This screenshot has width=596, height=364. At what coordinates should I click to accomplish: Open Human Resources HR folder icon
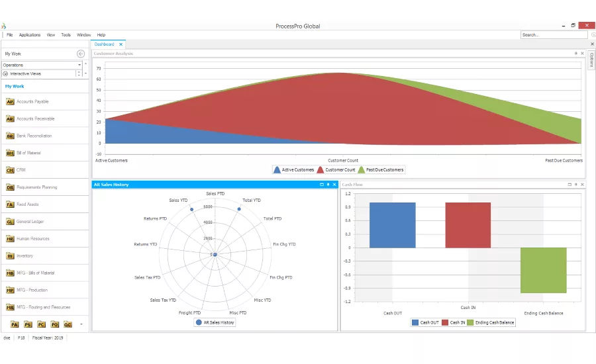point(10,239)
